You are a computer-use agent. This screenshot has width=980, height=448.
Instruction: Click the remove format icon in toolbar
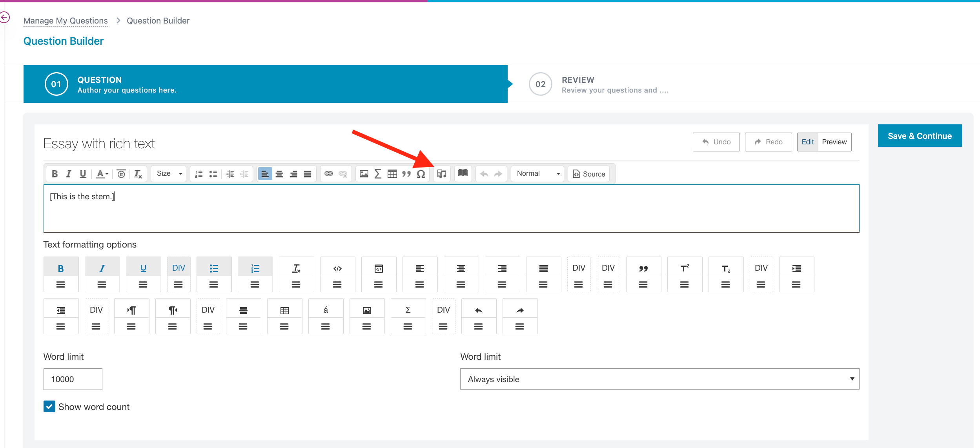coord(138,174)
